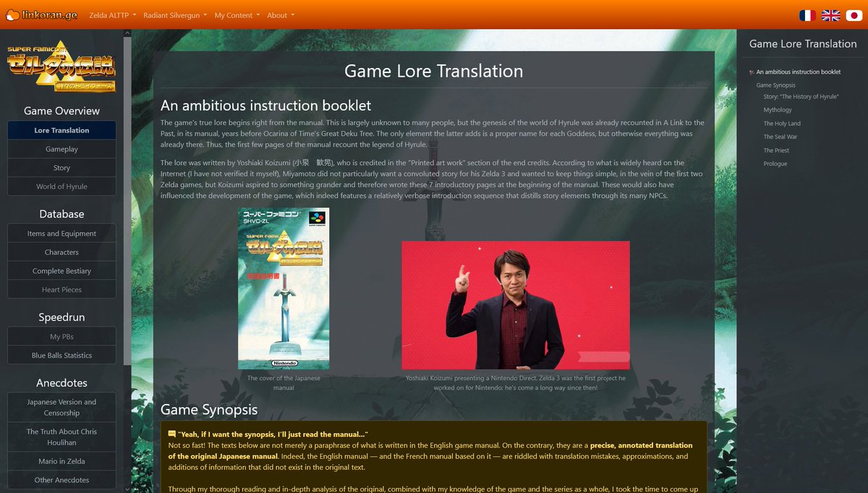Screen dimensions: 868x493
Task: Click the Yoshiaki Koizumi Nintendo Direct photo
Action: click(x=516, y=305)
